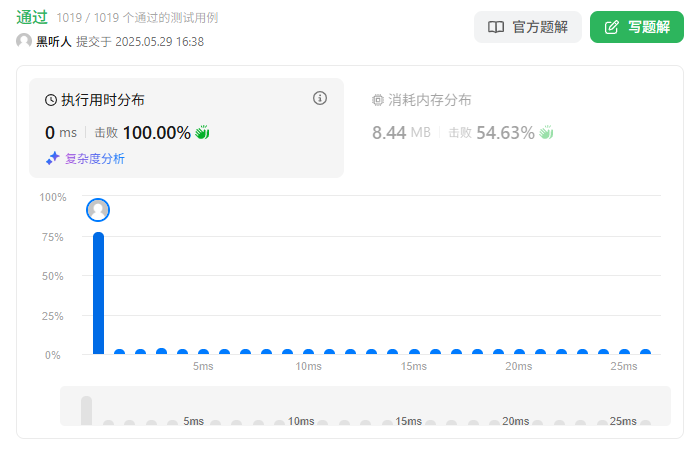Click the green 写题解 button
This screenshot has width=700, height=450.
point(637,27)
